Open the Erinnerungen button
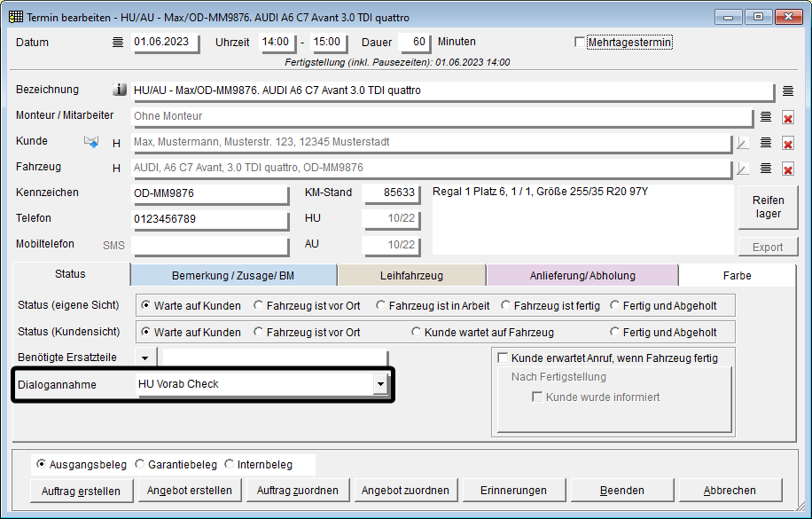Screen dimensions: 812x519 [x=514, y=490]
